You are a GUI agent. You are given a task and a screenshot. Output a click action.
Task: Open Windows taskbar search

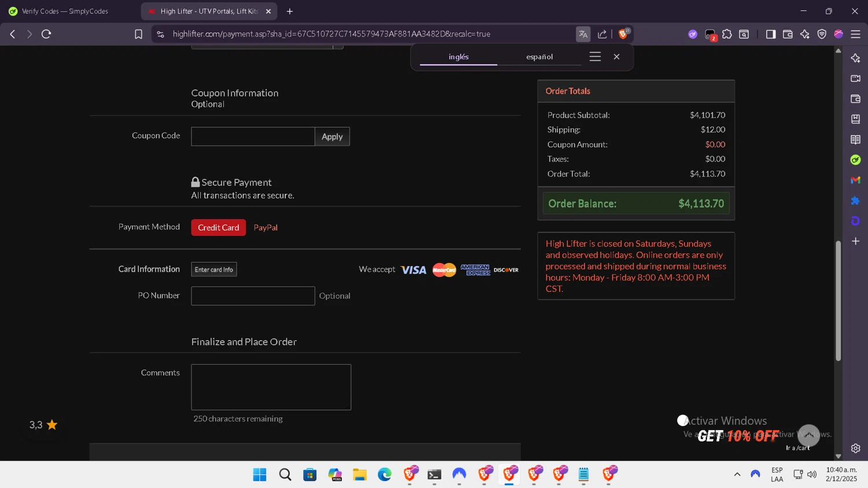pyautogui.click(x=285, y=475)
